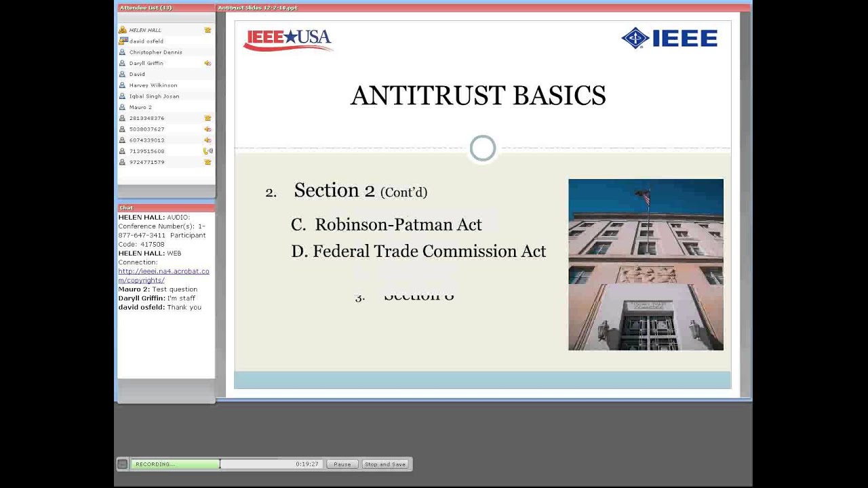Screen dimensions: 868x488
Task: Pause the recording
Action: [342, 464]
